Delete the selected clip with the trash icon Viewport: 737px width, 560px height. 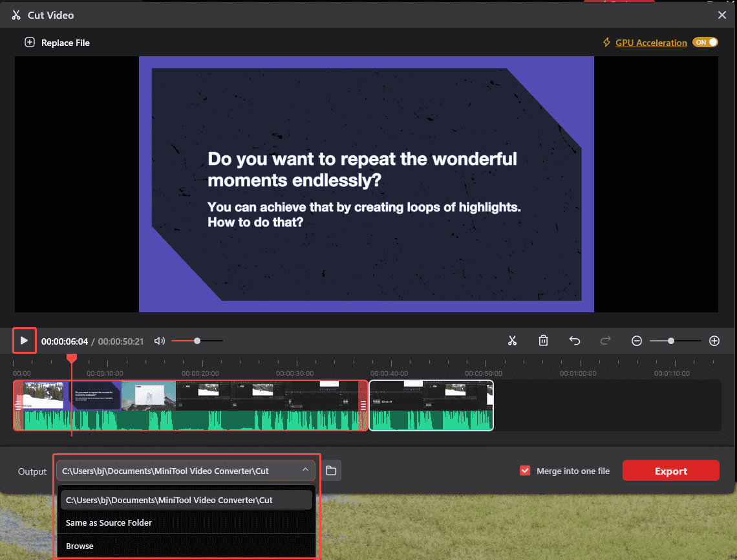[543, 341]
